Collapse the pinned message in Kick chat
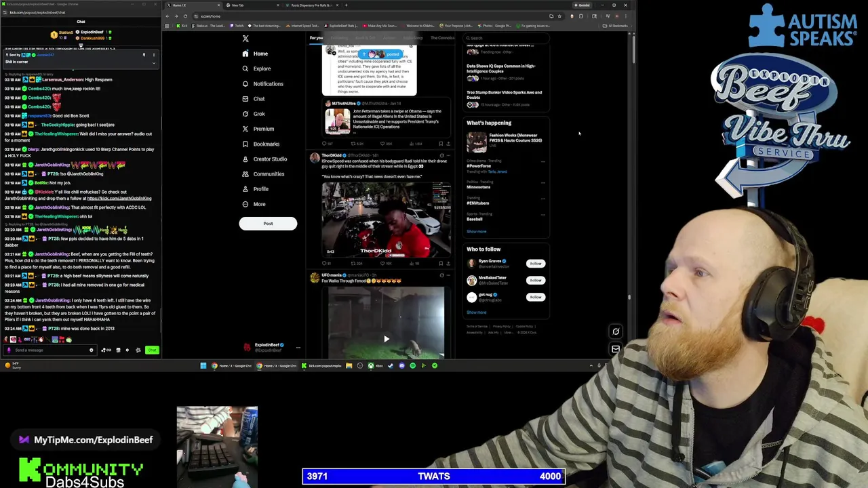 pyautogui.click(x=153, y=62)
